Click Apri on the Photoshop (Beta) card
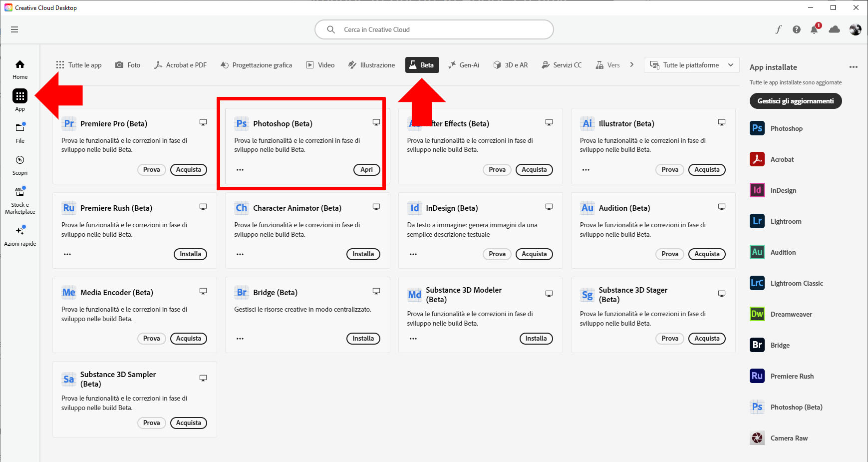This screenshot has width=868, height=462. [366, 170]
